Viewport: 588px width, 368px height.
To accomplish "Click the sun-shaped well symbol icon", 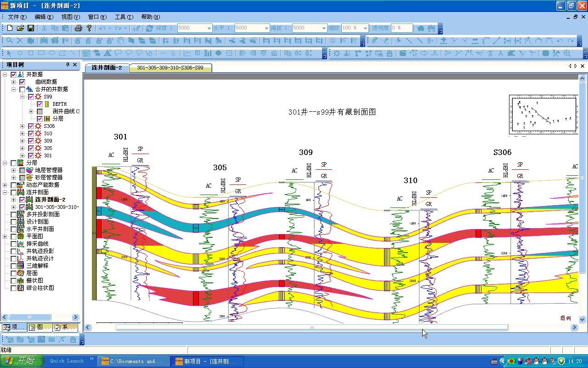I will click(337, 53).
